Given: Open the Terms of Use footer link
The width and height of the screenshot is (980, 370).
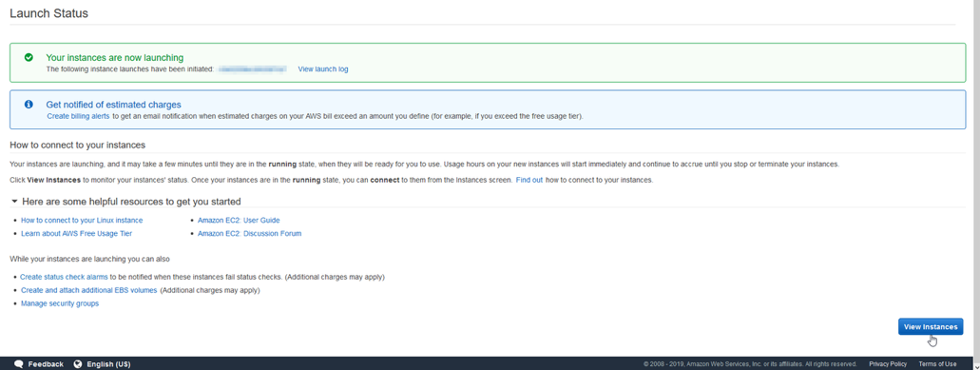Looking at the screenshot, I should 937,363.
